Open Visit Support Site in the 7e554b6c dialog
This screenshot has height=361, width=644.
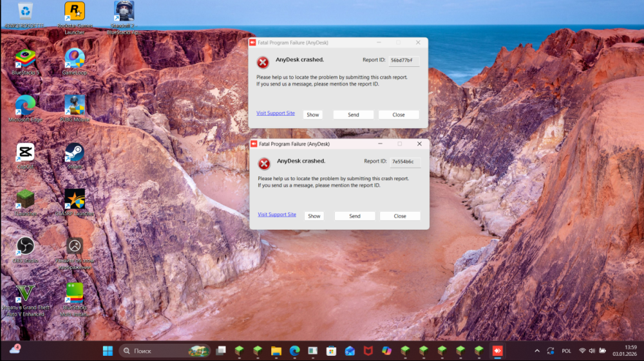tap(277, 214)
